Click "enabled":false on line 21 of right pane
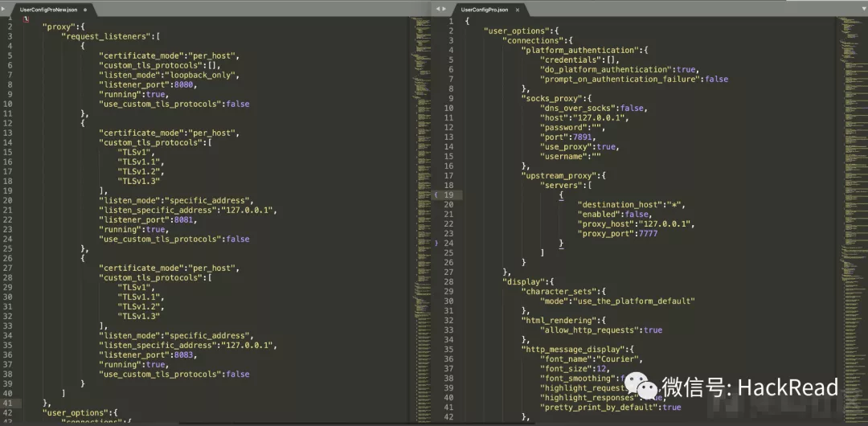Viewport: 868px width, 426px height. (614, 215)
